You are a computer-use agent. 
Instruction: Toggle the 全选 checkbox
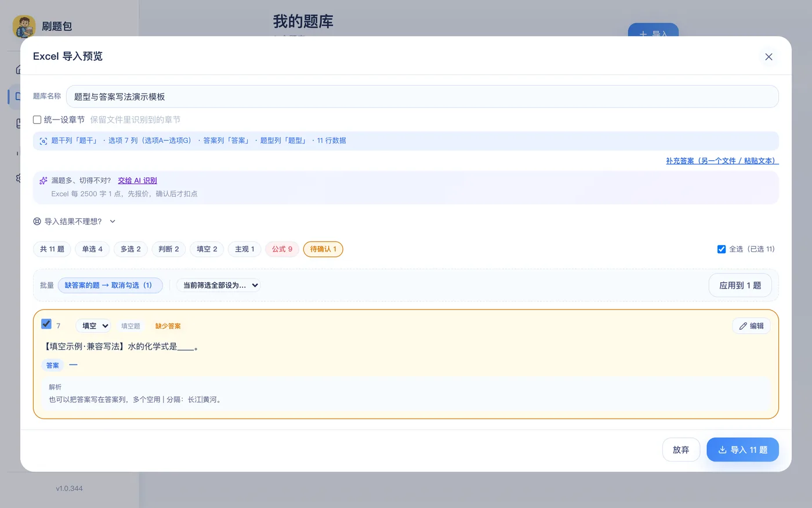722,249
